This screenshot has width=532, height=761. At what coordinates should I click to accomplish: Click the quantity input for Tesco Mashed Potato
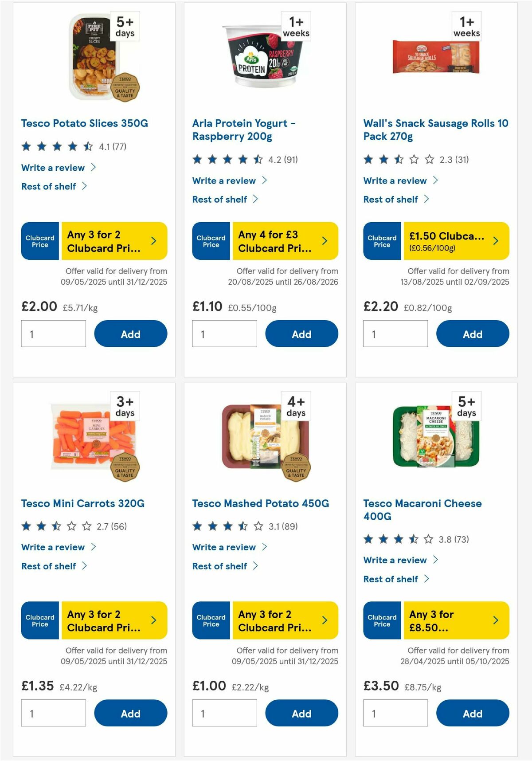pyautogui.click(x=224, y=713)
